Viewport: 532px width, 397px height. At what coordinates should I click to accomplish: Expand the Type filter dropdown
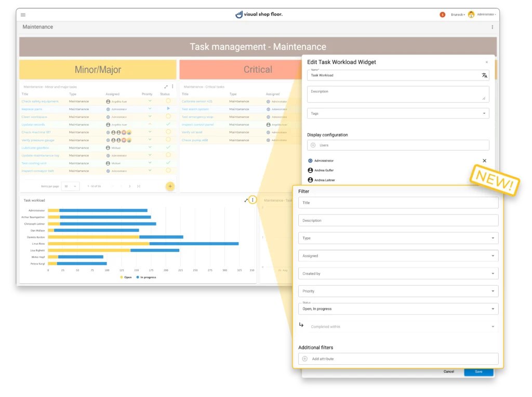click(x=398, y=238)
